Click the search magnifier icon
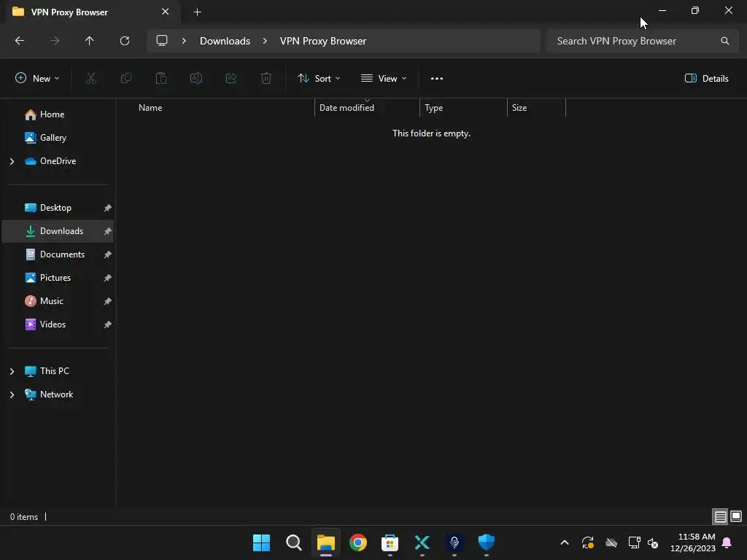Screen dimensions: 747x560 [x=724, y=41]
